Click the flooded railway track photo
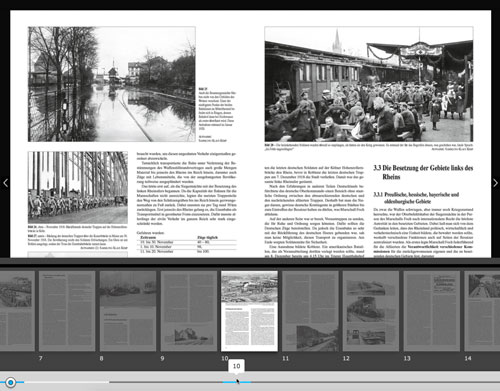Viewport: 500px width, 391px height. click(x=112, y=84)
